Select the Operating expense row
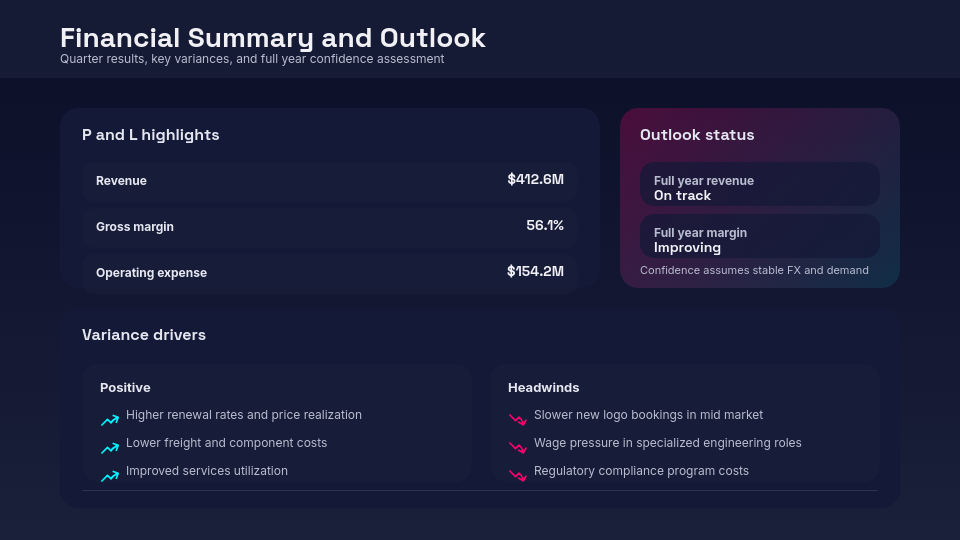This screenshot has height=540, width=960. point(330,272)
